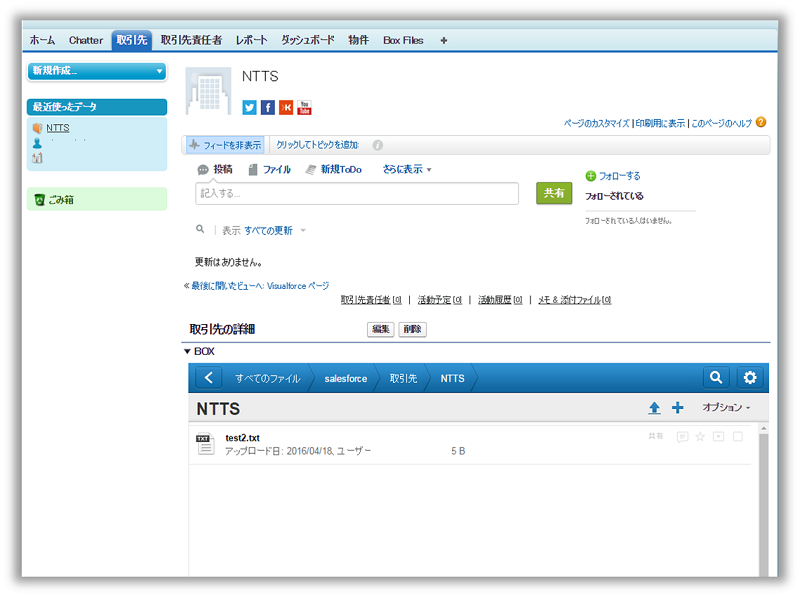The width and height of the screenshot is (800, 597).
Task: Click the salesforce breadcrumb in Box
Action: [x=345, y=379]
